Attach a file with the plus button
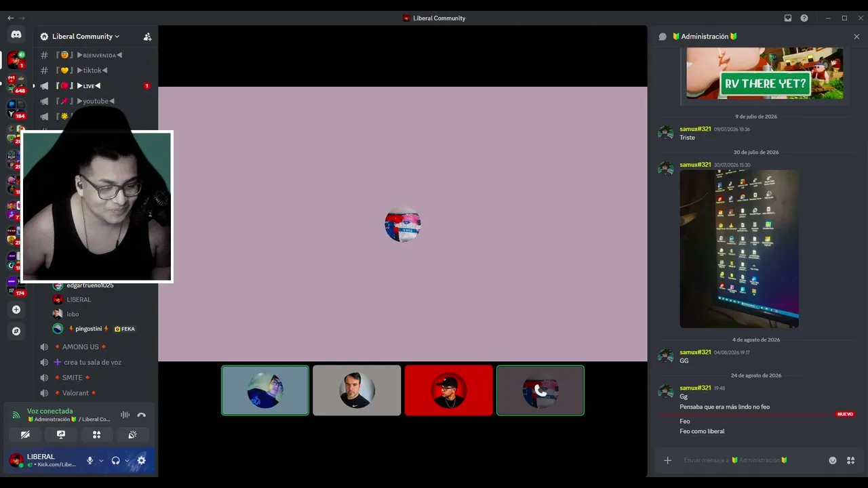 point(667,460)
